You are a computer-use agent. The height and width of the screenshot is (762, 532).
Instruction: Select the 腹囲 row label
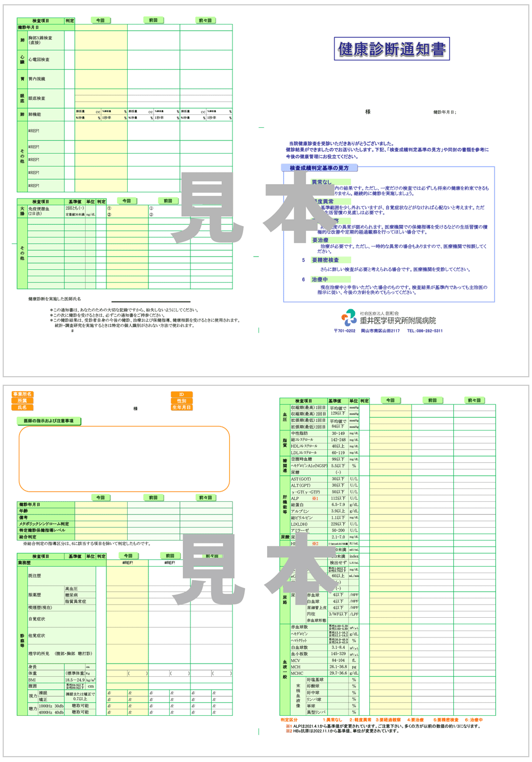tap(32, 686)
